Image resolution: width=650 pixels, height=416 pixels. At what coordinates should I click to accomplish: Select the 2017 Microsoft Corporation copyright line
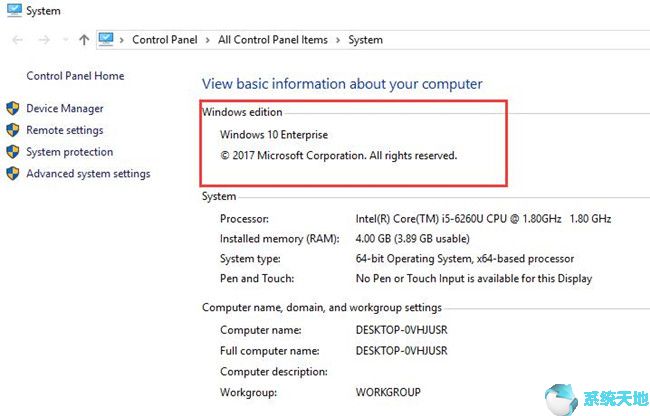click(338, 156)
